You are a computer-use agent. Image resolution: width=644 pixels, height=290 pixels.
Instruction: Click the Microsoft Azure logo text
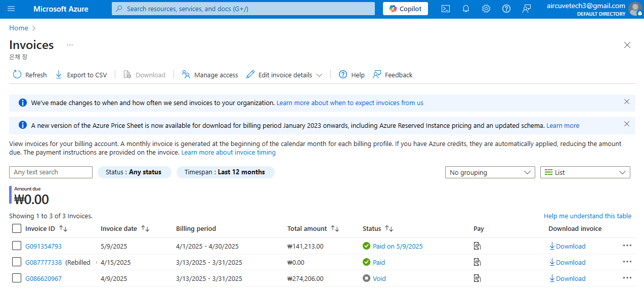coord(61,9)
